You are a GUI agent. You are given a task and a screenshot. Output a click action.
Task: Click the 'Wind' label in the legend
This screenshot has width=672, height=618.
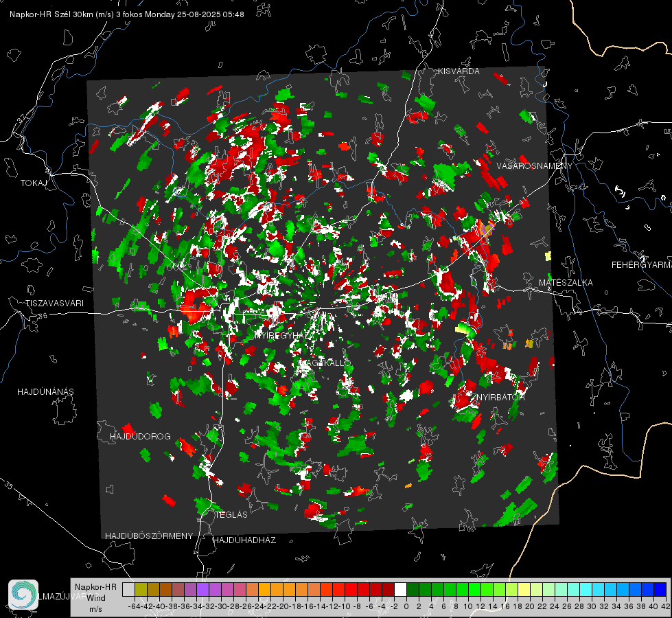(96, 598)
